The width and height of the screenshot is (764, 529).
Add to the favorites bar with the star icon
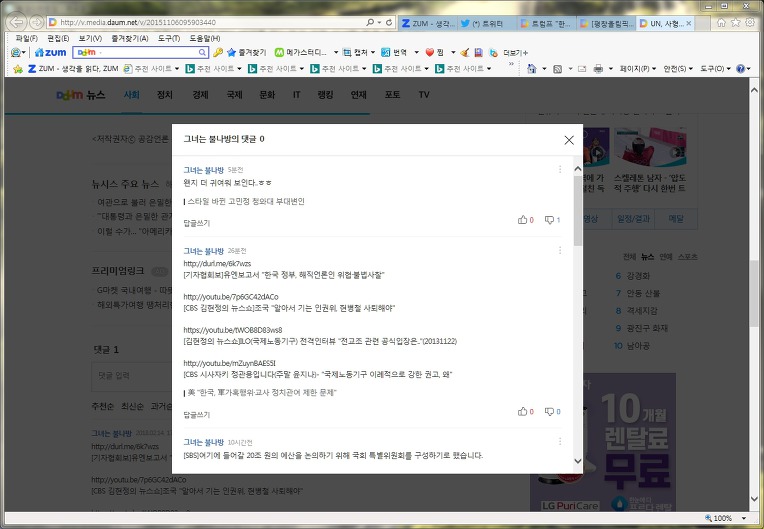(x=18, y=69)
